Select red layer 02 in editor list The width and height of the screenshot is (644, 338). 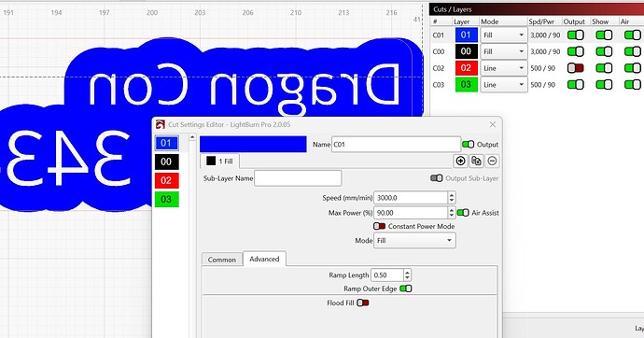166,180
